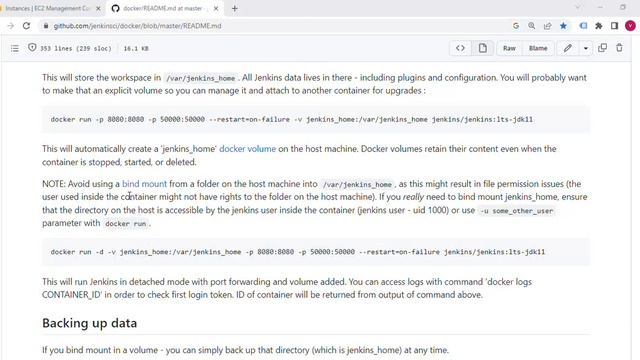Copy raw contents with the copy icon
The height and width of the screenshot is (360, 640).
tap(602, 48)
